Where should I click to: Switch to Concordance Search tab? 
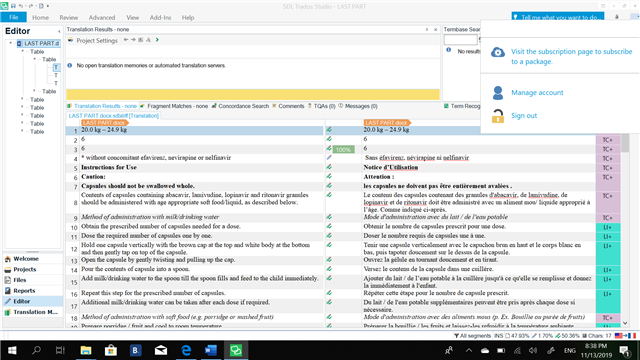[x=240, y=106]
